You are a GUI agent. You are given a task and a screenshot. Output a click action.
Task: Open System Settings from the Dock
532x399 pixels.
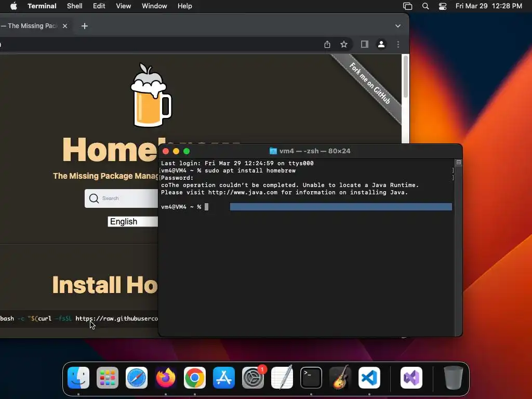pyautogui.click(x=253, y=378)
